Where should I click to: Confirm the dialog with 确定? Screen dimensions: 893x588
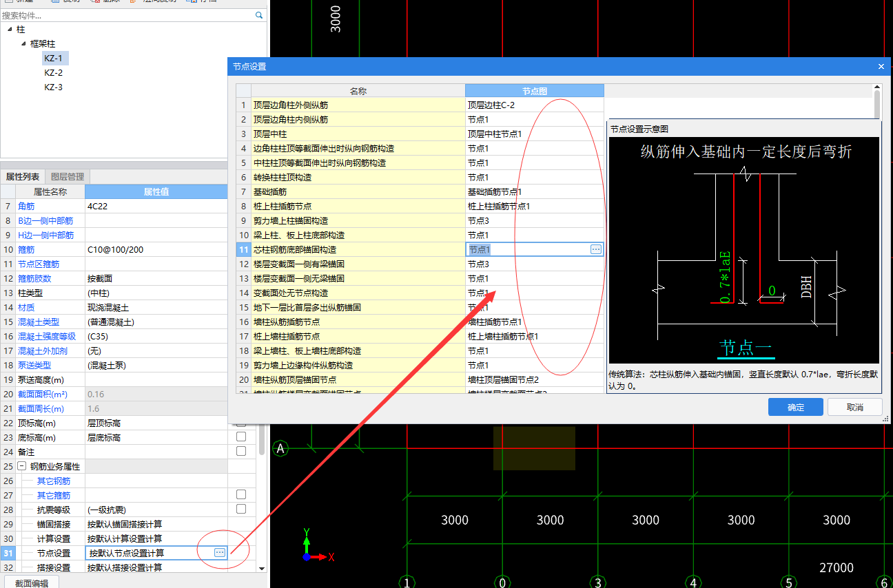(796, 407)
